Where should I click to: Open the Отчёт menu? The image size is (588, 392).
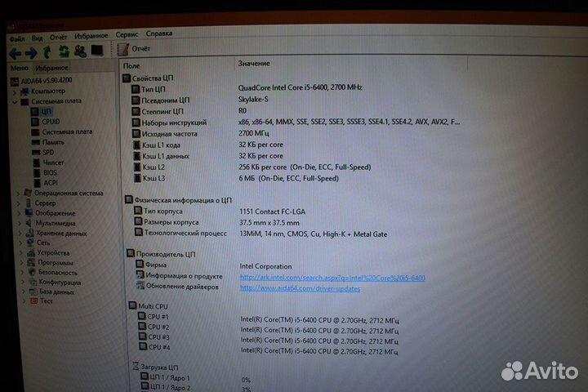58,37
